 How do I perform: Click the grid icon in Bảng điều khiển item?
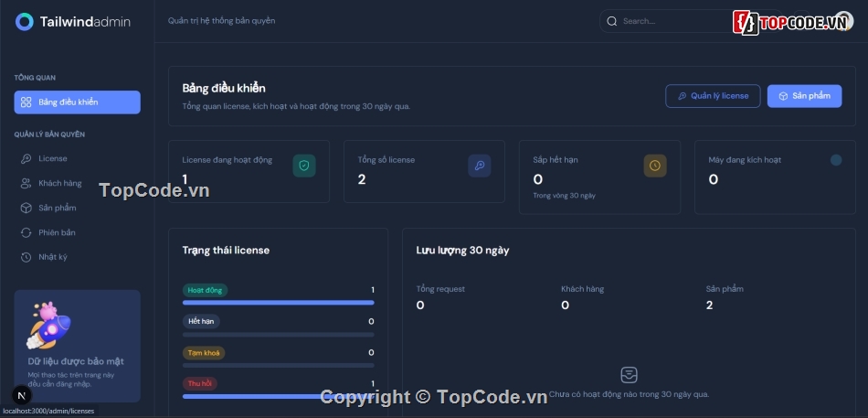click(x=26, y=102)
